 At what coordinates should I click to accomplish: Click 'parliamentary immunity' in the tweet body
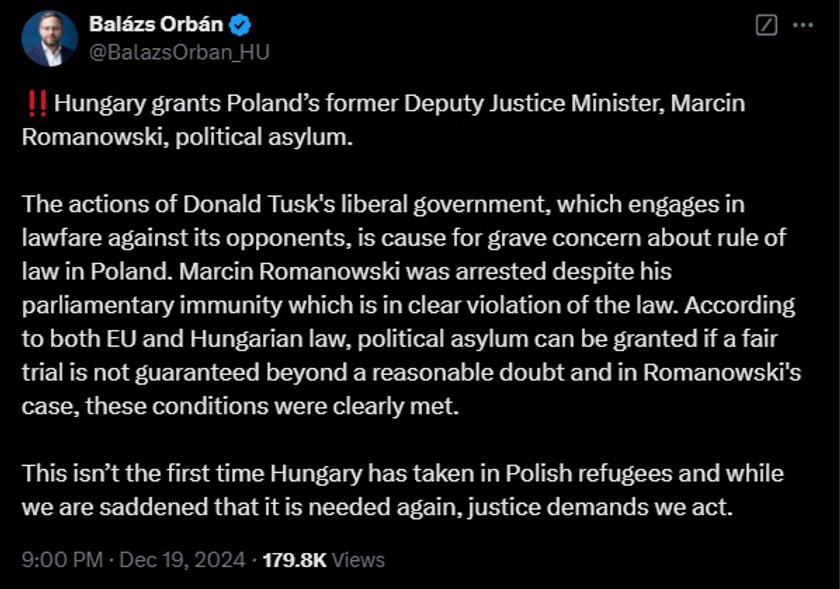click(152, 305)
